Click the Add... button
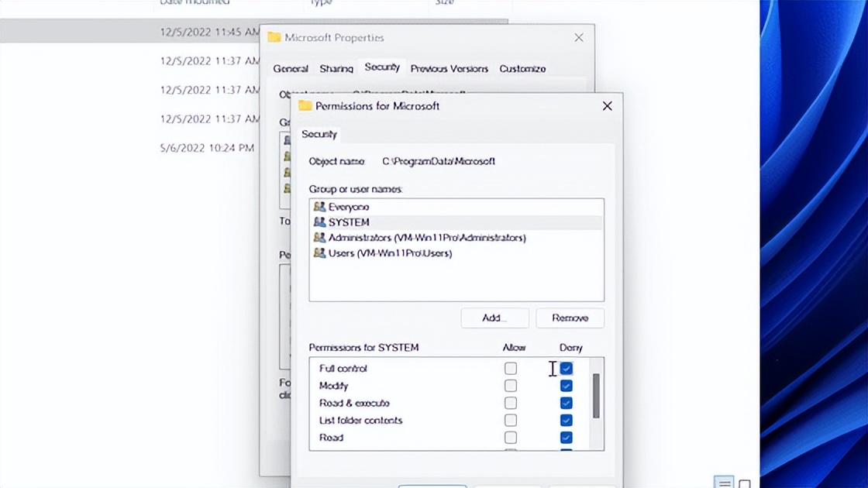This screenshot has width=868, height=488. 494,318
